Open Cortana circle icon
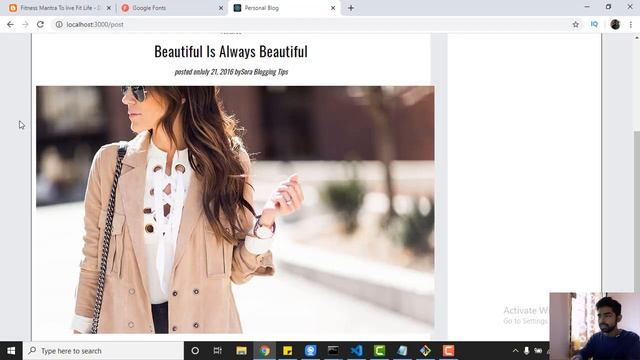This screenshot has height=360, width=640. pyautogui.click(x=195, y=351)
